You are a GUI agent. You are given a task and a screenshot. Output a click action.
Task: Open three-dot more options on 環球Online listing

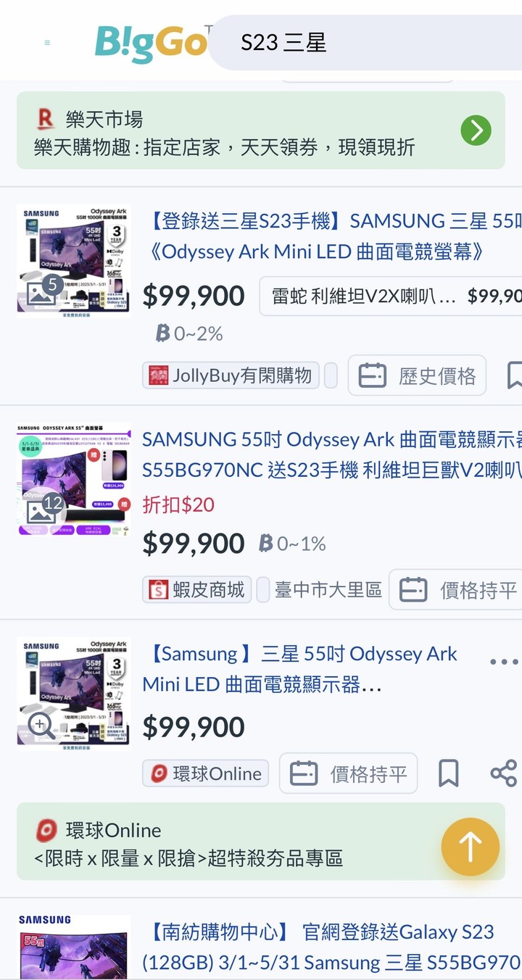click(x=504, y=662)
